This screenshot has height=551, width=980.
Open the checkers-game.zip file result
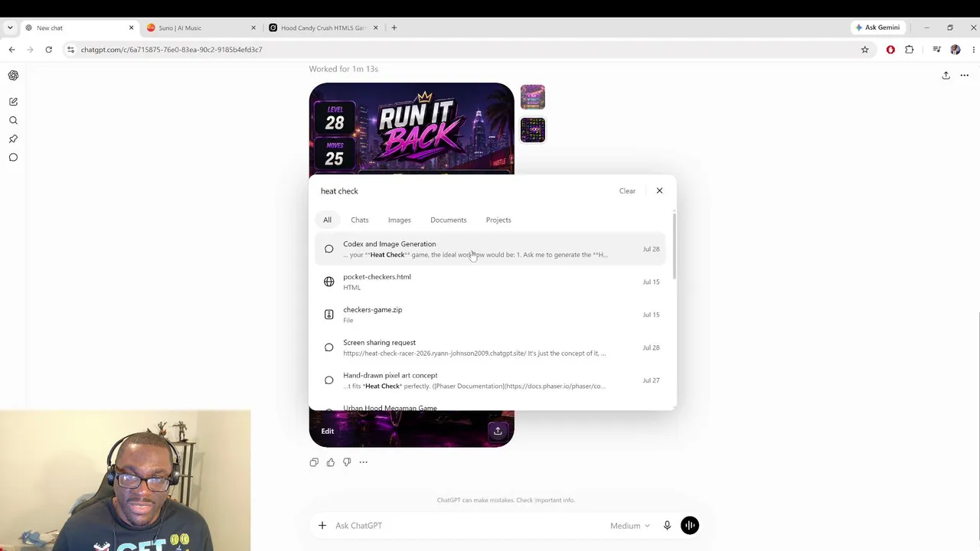[492, 315]
